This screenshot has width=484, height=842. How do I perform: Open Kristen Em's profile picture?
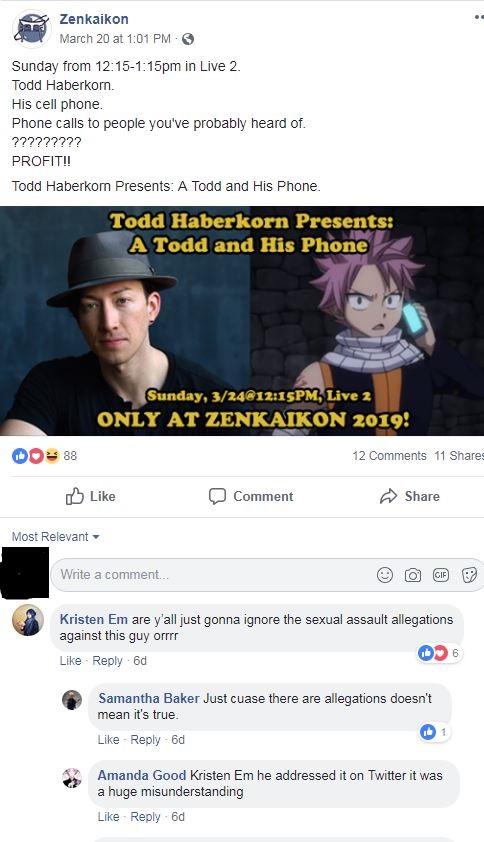[x=28, y=620]
